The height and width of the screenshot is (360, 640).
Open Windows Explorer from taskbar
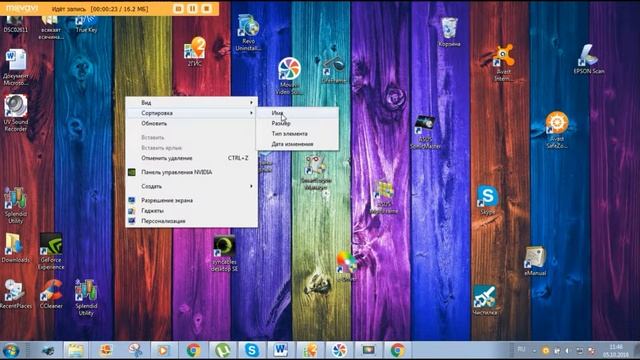tap(76, 350)
